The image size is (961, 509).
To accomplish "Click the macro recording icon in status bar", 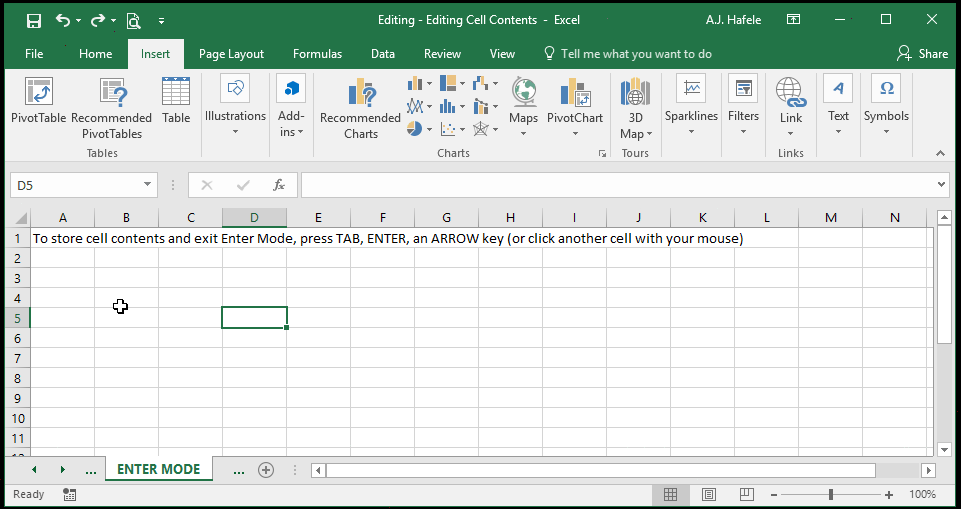I will [69, 494].
